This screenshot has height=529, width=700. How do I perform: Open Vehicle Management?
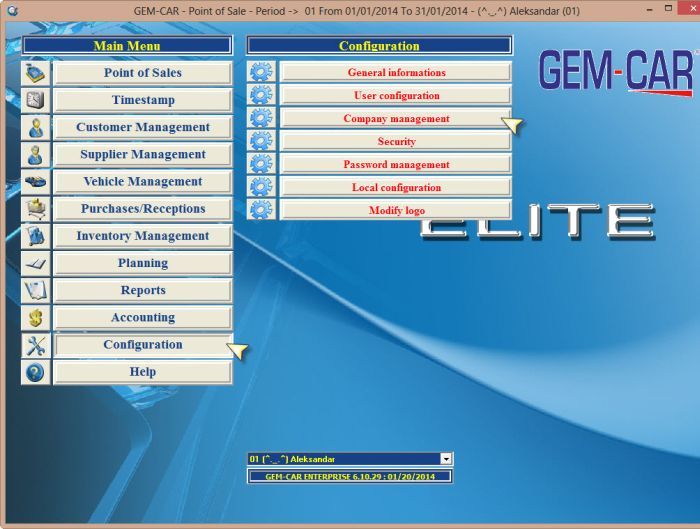point(143,182)
